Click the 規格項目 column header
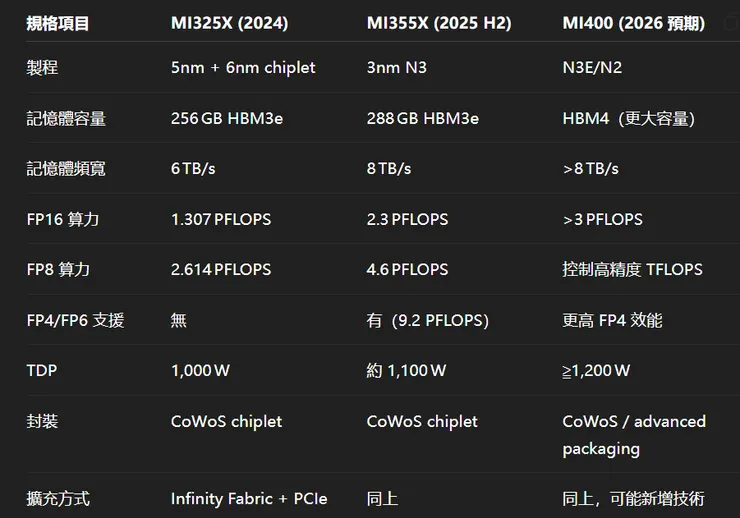740x518 pixels. (58, 23)
